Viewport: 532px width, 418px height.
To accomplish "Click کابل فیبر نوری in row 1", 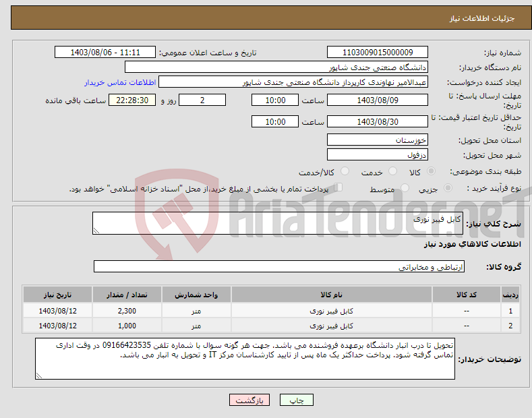I will pyautogui.click(x=332, y=311).
